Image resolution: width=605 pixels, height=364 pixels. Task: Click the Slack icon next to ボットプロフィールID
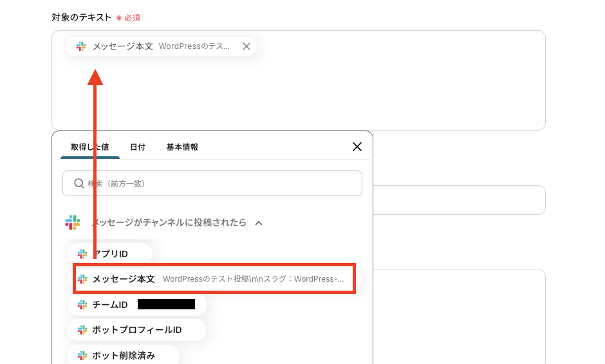tap(82, 330)
